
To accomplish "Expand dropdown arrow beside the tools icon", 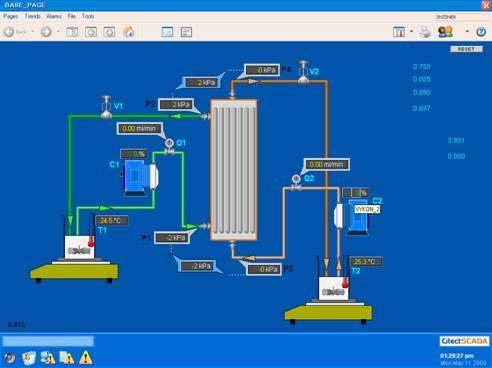I will 411,31.
